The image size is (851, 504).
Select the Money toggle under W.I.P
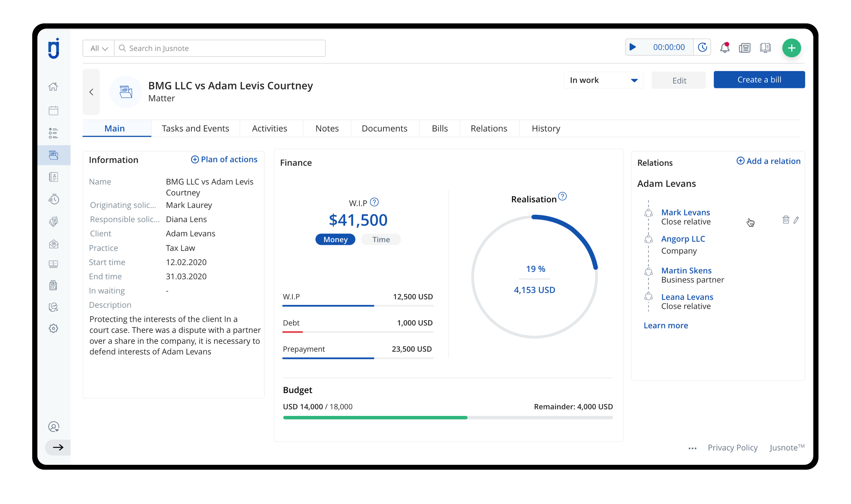pos(335,239)
